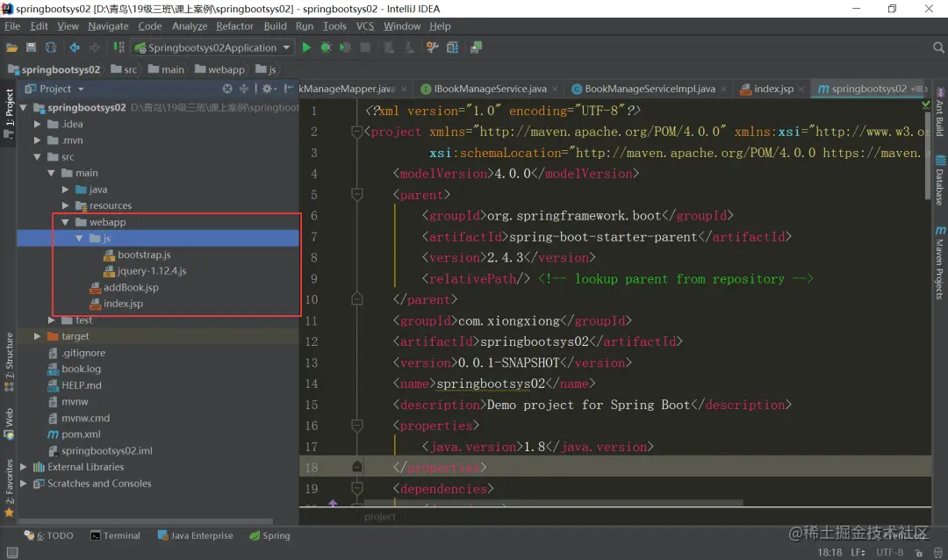Viewport: 948px width, 560px height.
Task: Collapse the webapp folder node
Action: pos(65,222)
